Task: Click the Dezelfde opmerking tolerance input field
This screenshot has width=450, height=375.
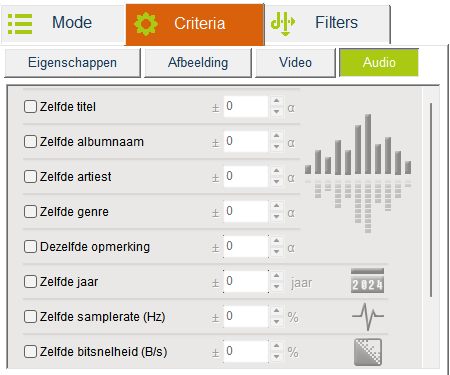Action: pos(246,247)
